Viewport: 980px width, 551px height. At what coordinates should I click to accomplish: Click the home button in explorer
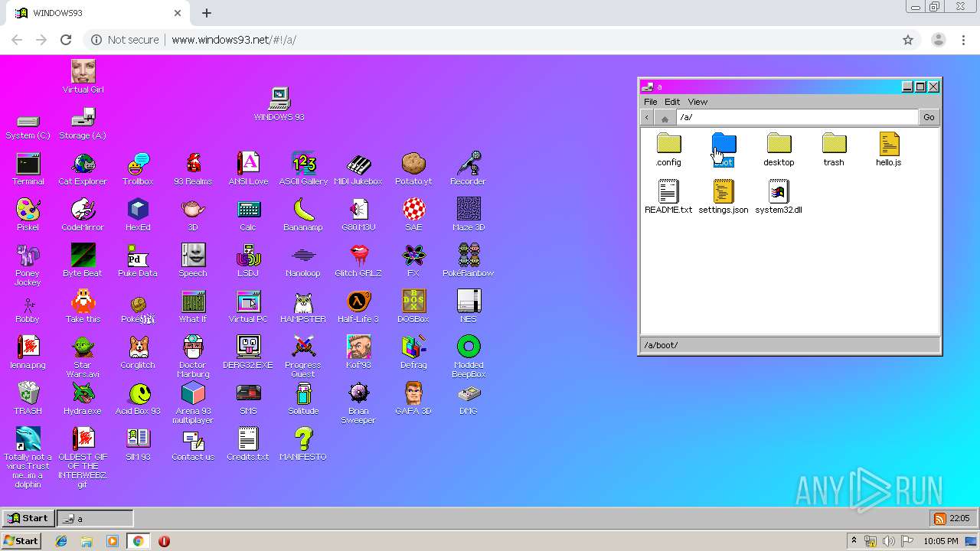pyautogui.click(x=665, y=117)
